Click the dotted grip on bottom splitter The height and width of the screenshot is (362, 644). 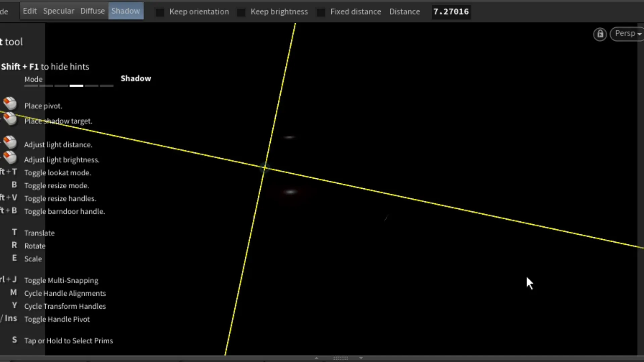(340, 358)
